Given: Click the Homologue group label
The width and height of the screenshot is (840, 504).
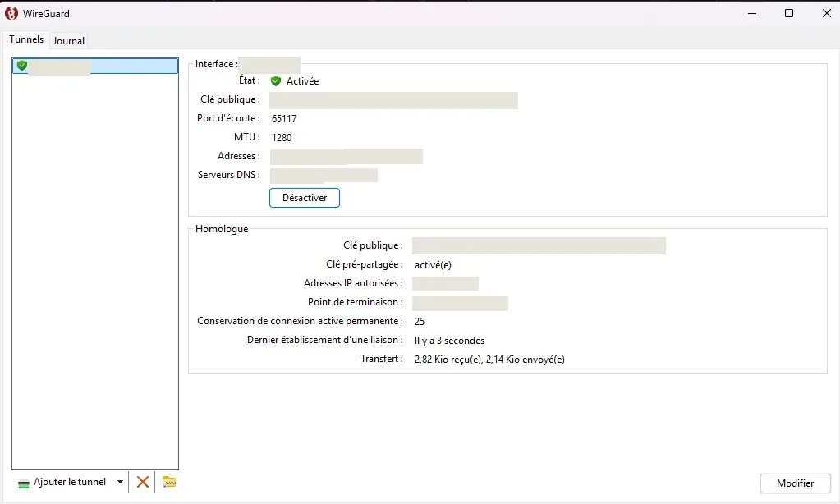Looking at the screenshot, I should (222, 229).
